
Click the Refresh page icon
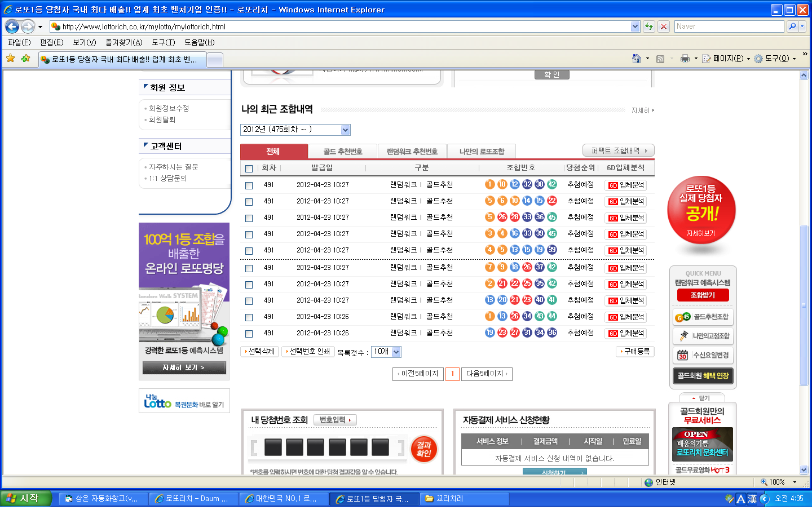649,26
